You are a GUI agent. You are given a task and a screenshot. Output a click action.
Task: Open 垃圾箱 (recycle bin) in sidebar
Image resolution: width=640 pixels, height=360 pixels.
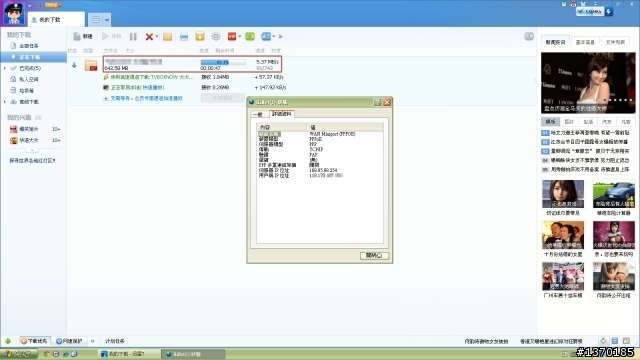[26, 90]
